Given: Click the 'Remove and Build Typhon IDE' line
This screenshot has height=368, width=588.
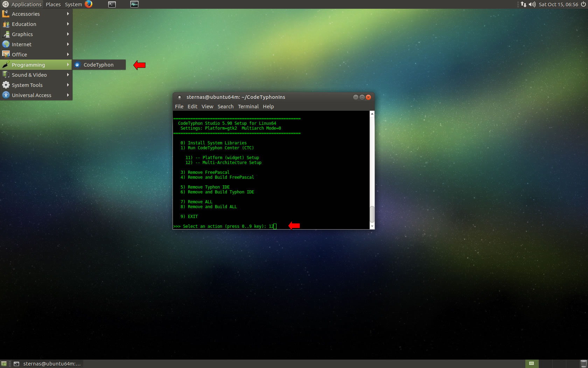Looking at the screenshot, I should click(x=217, y=192).
